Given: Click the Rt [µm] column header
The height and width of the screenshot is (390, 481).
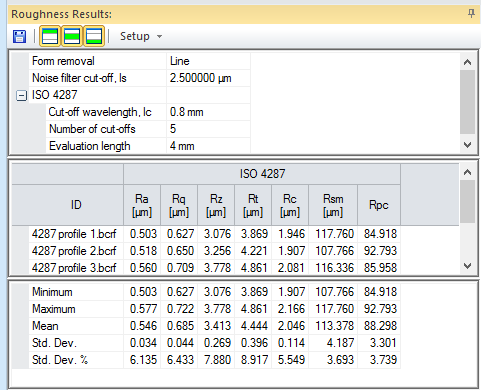Looking at the screenshot, I should tap(253, 205).
